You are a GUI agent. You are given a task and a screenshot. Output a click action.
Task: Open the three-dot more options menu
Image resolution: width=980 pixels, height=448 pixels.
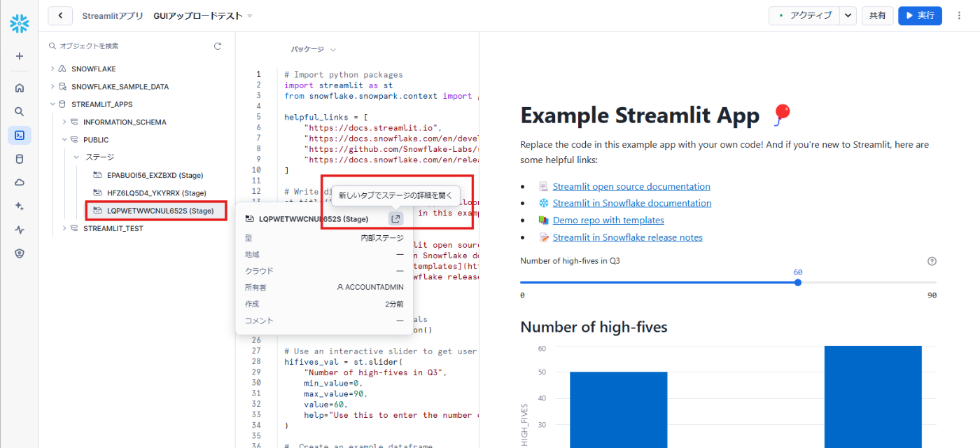point(959,15)
